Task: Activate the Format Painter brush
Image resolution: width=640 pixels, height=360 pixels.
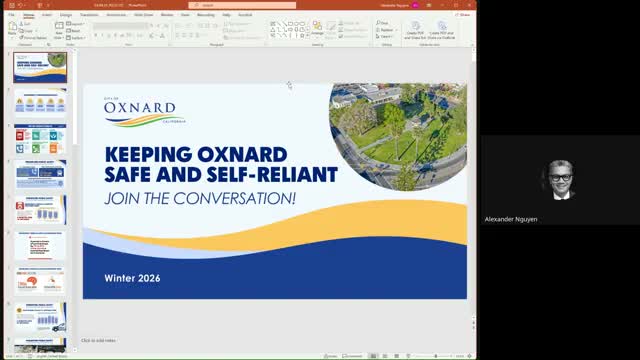Action: click(22, 38)
